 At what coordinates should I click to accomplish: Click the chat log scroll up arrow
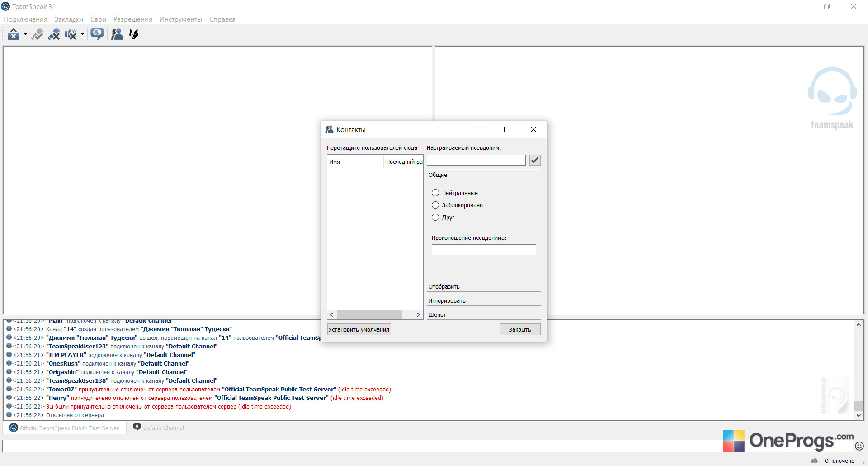859,325
